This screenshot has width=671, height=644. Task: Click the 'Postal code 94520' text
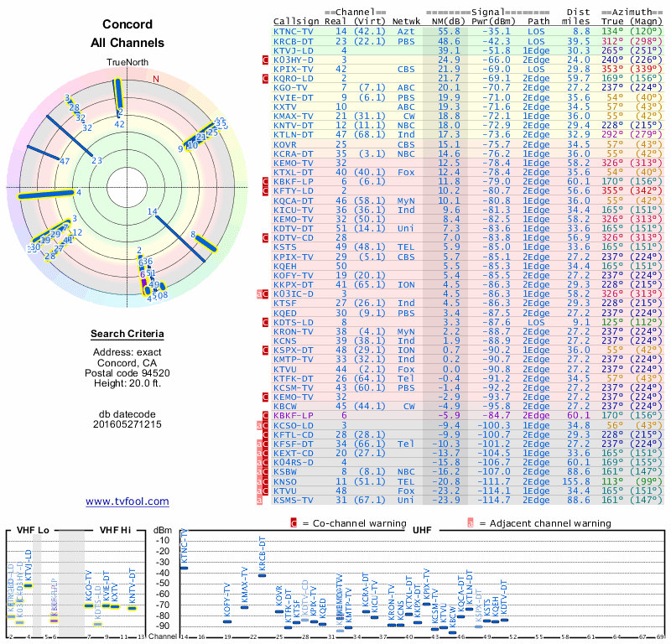(x=127, y=373)
